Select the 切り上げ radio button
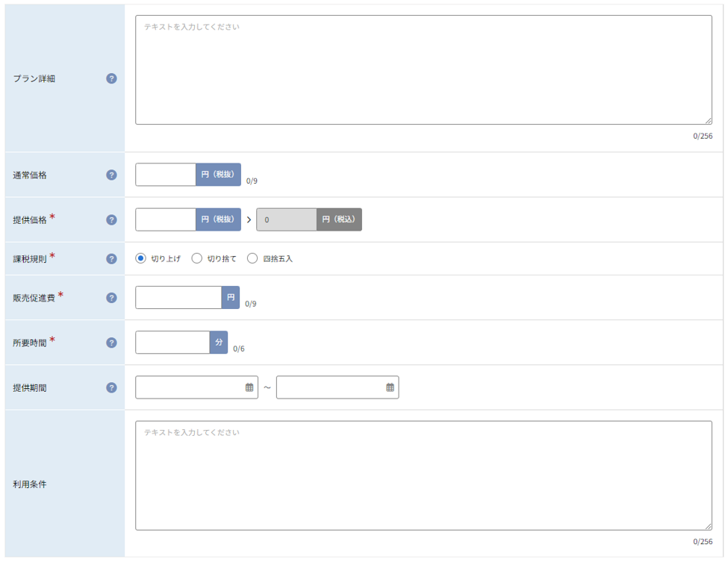This screenshot has width=728, height=562. click(140, 258)
